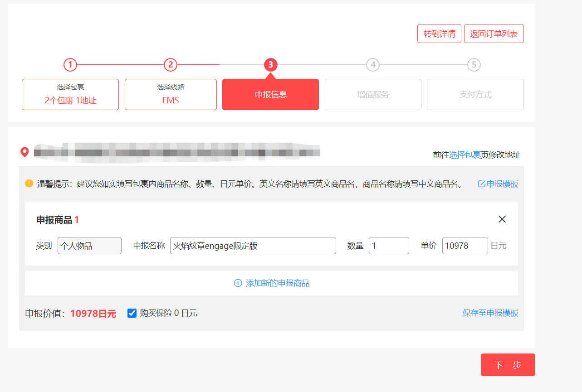Go to 选择线路 EMS step tab
Image resolution: width=582 pixels, height=392 pixels.
[x=171, y=95]
